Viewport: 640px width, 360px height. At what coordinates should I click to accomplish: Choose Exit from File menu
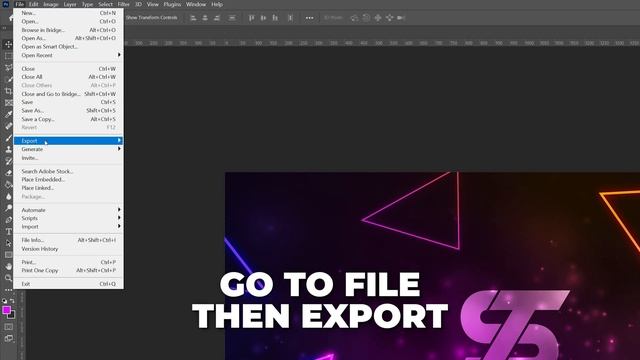tap(69, 284)
